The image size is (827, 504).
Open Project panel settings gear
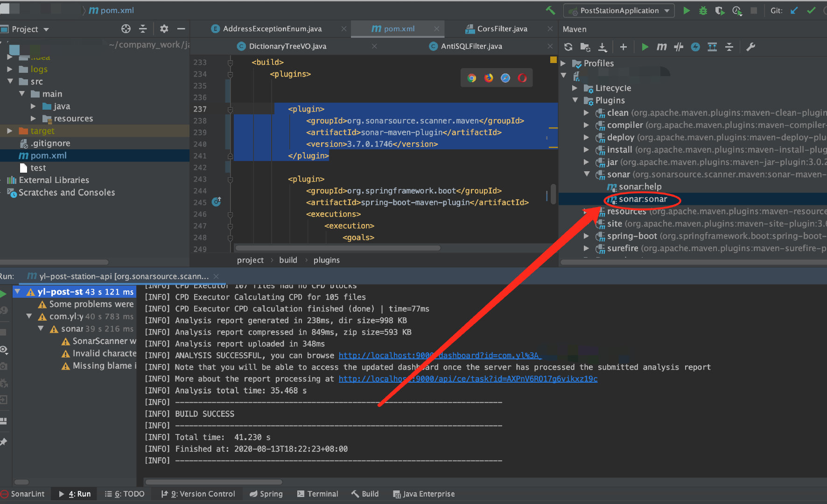click(164, 29)
